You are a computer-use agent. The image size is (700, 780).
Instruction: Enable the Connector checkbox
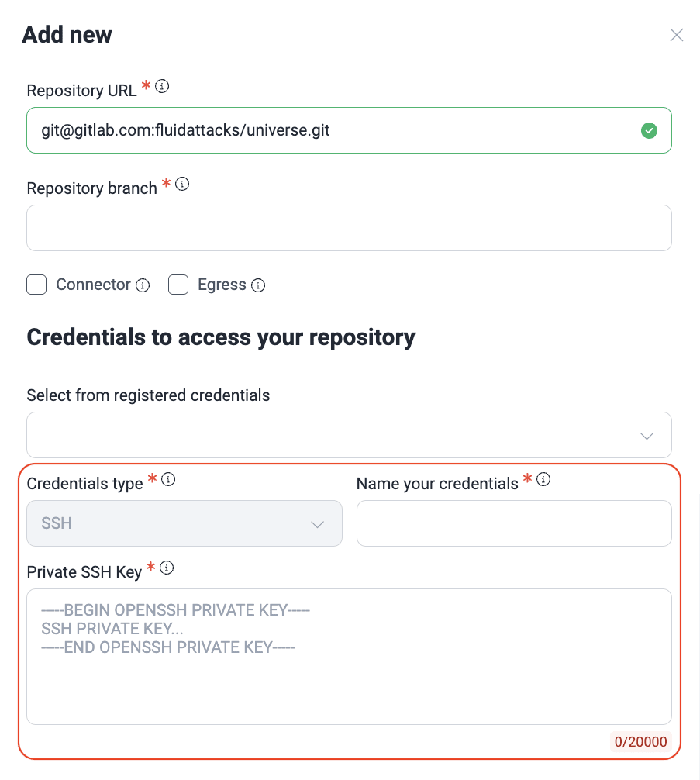(x=36, y=285)
